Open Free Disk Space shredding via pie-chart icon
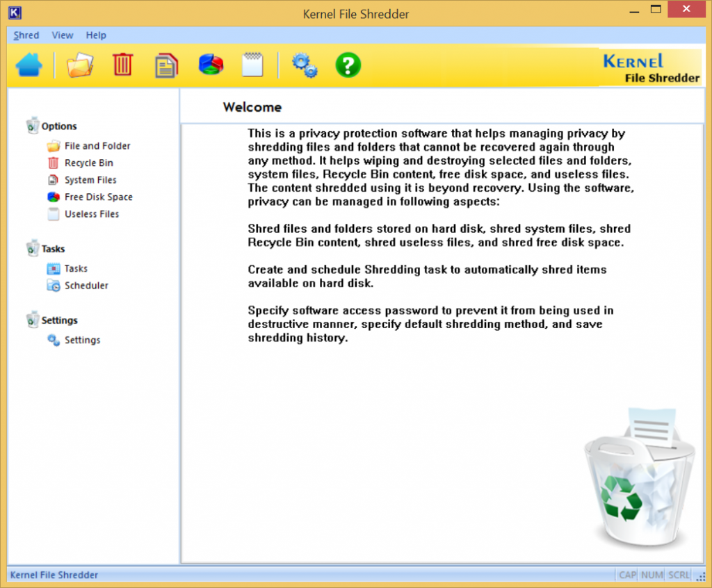The width and height of the screenshot is (712, 588). pos(209,65)
